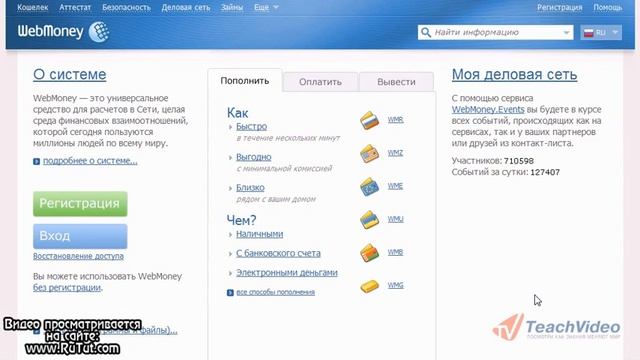The height and width of the screenshot is (360, 640).
Task: Click the WME wallet icon
Action: click(369, 187)
